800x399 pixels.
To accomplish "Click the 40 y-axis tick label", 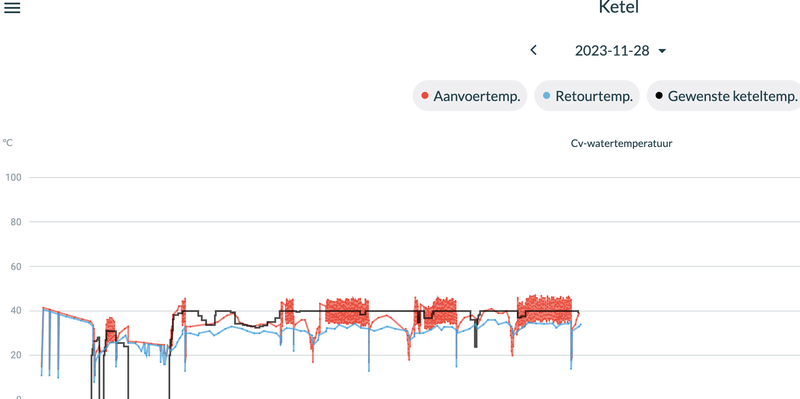I will coord(15,311).
